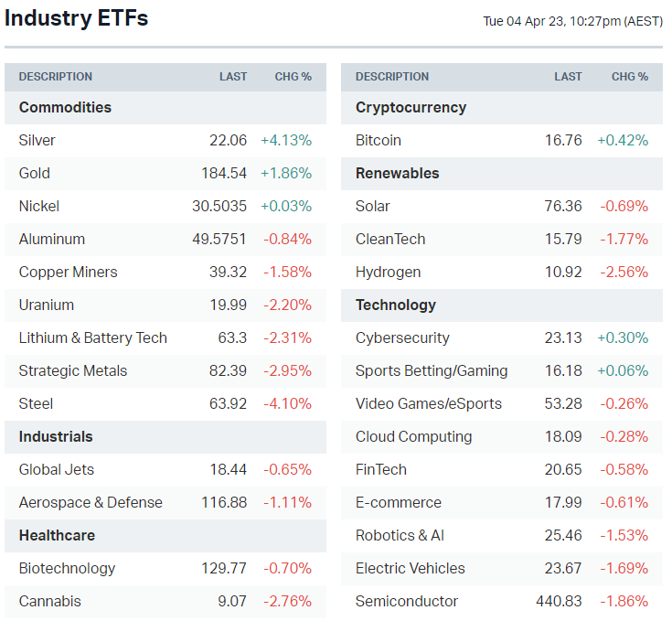Open the Aerospace & Defense entry
Screen dimensions: 672x621
click(91, 503)
